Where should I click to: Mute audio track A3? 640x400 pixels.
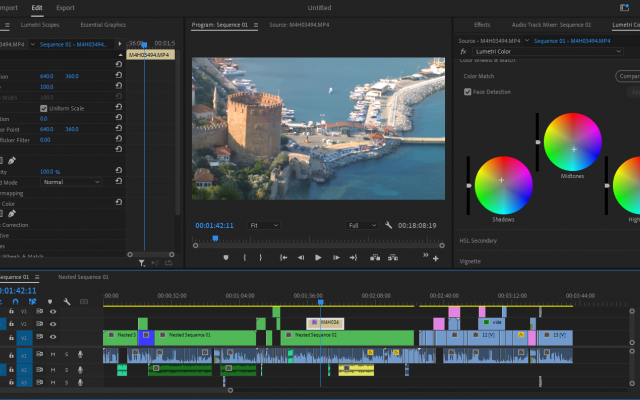(x=53, y=382)
